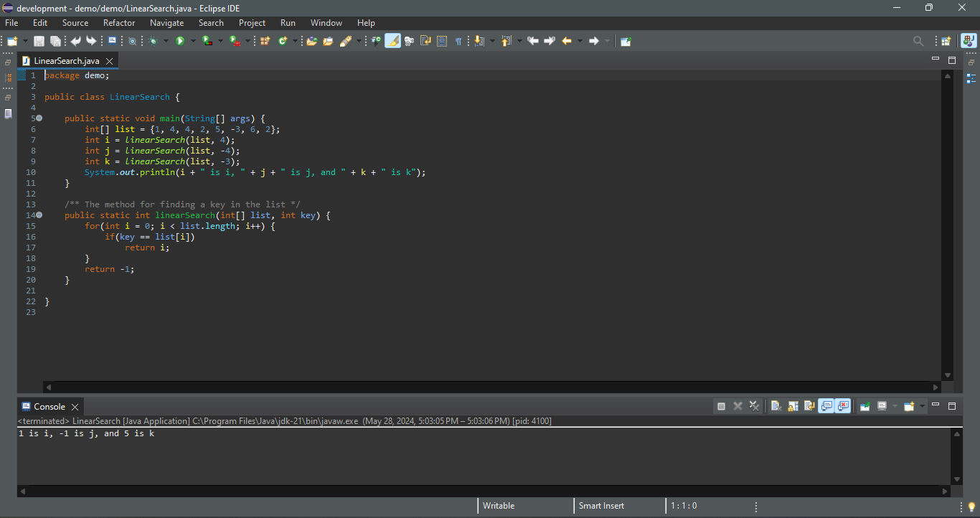Toggle Show Console on Standard Out change

click(826, 406)
